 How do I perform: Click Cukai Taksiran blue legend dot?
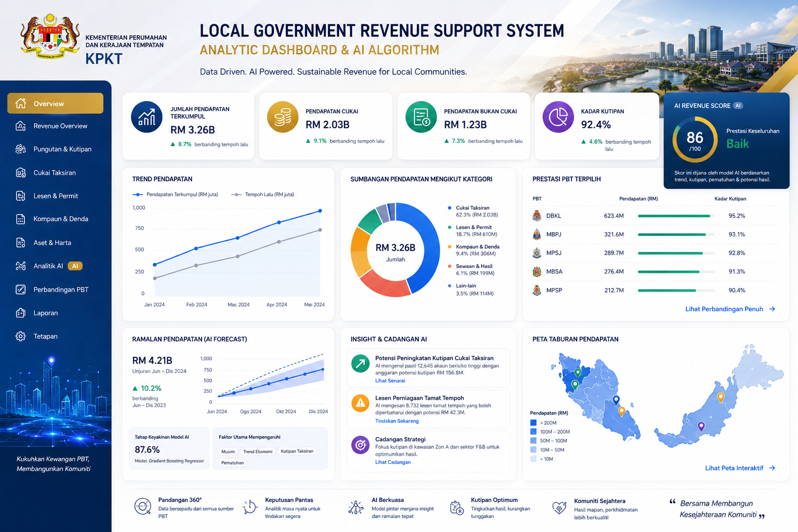click(449, 208)
